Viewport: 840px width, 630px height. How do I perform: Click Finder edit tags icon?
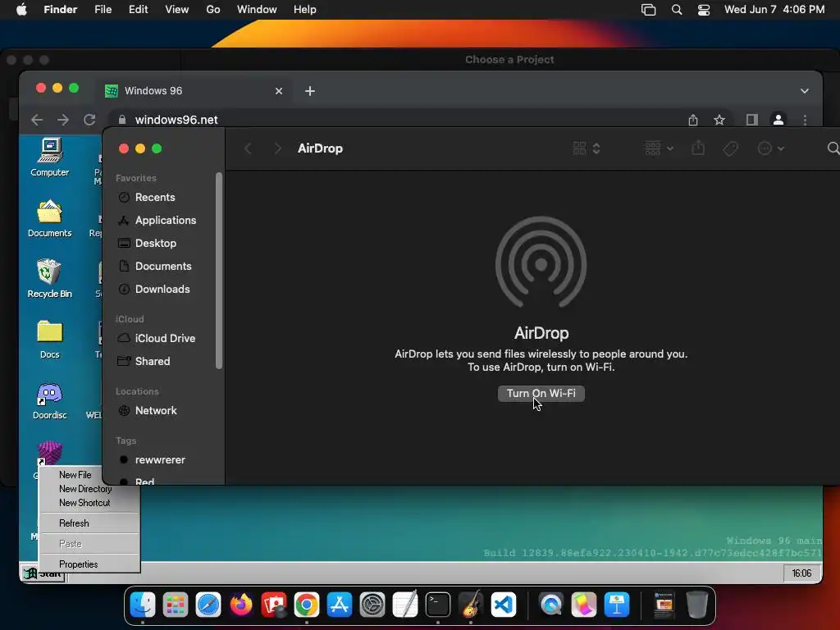(731, 148)
